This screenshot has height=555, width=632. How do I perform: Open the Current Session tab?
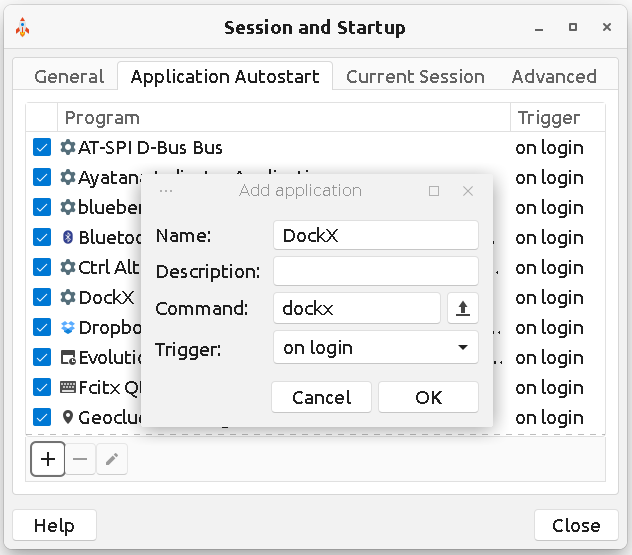tap(415, 77)
